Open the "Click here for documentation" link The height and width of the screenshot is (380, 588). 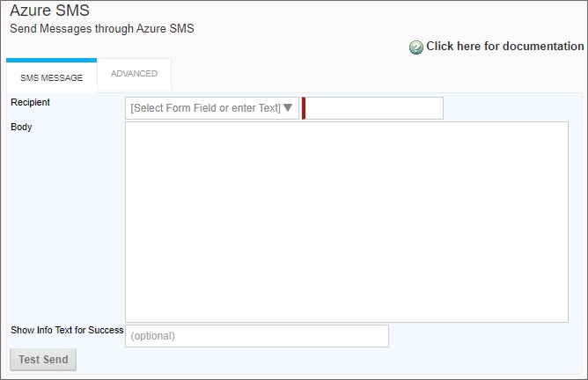(x=504, y=47)
